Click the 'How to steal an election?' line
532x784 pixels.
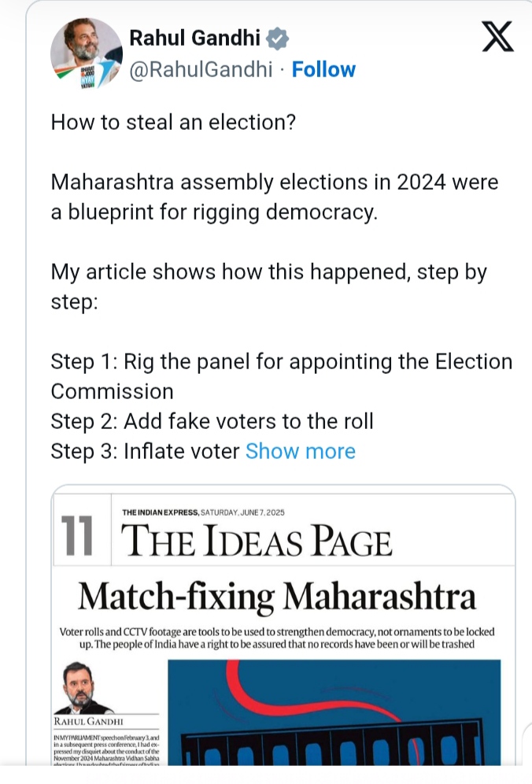tap(173, 123)
